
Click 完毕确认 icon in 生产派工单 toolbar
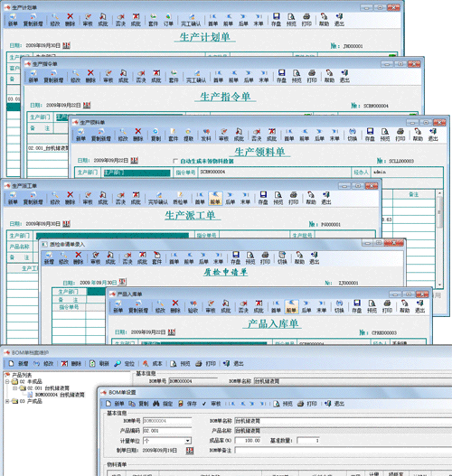pos(158,198)
